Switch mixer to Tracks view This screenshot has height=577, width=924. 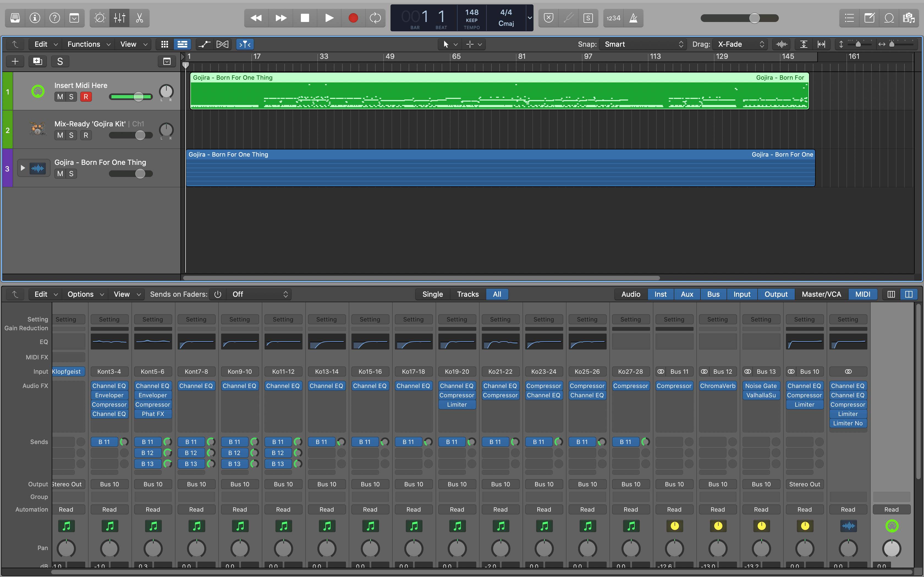(467, 294)
